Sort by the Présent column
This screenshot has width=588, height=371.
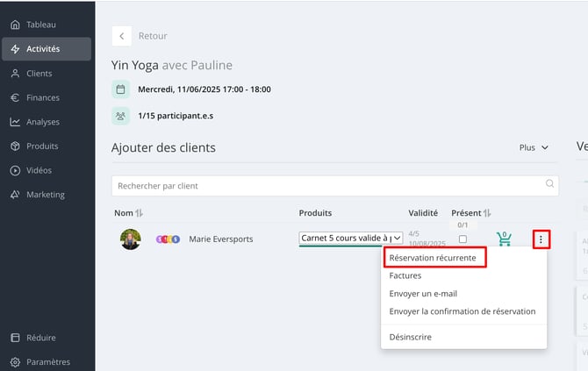pos(487,213)
